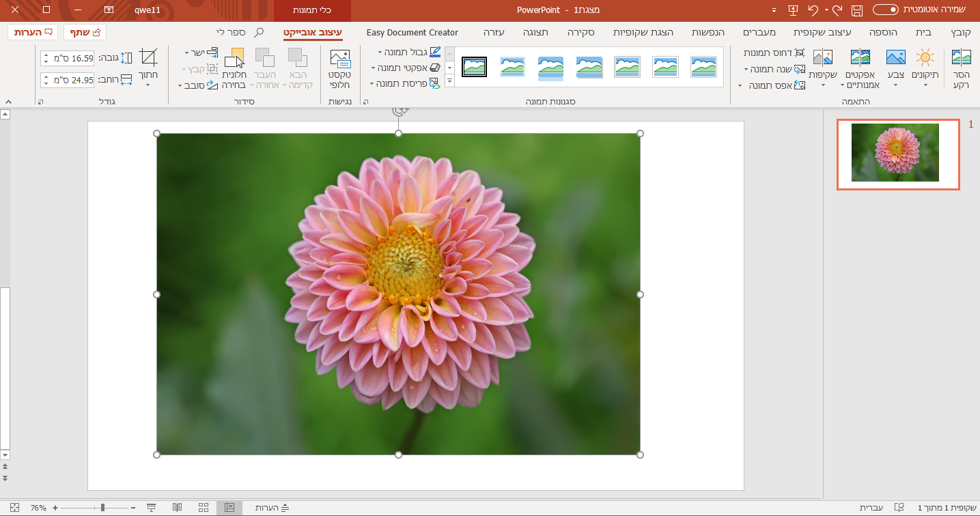The height and width of the screenshot is (516, 980).
Task: Switch to Reading View icon in status bar
Action: (177, 508)
